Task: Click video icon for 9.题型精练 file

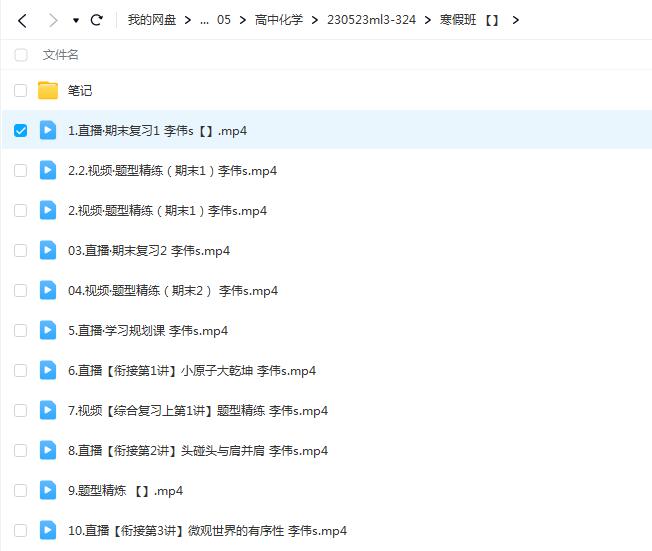Action: pos(48,490)
